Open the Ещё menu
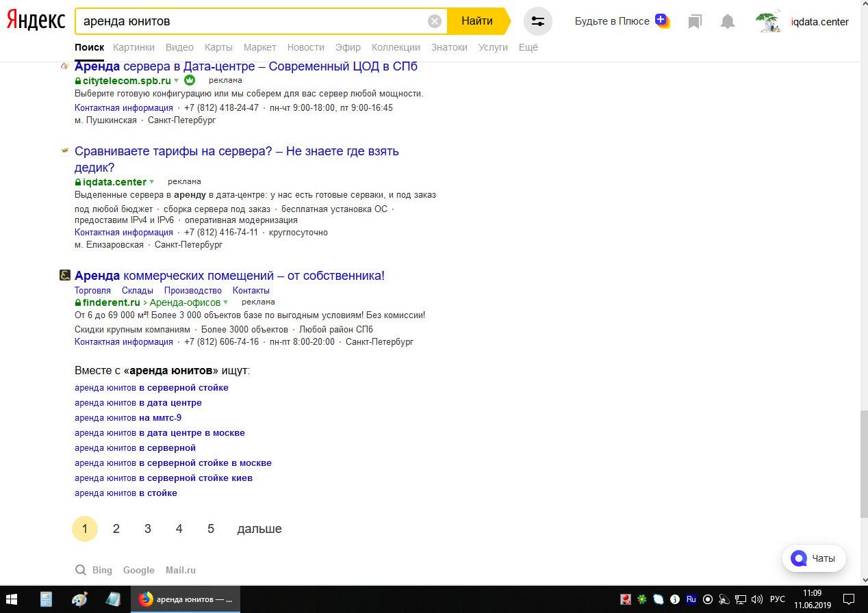This screenshot has width=868, height=613. click(x=528, y=47)
